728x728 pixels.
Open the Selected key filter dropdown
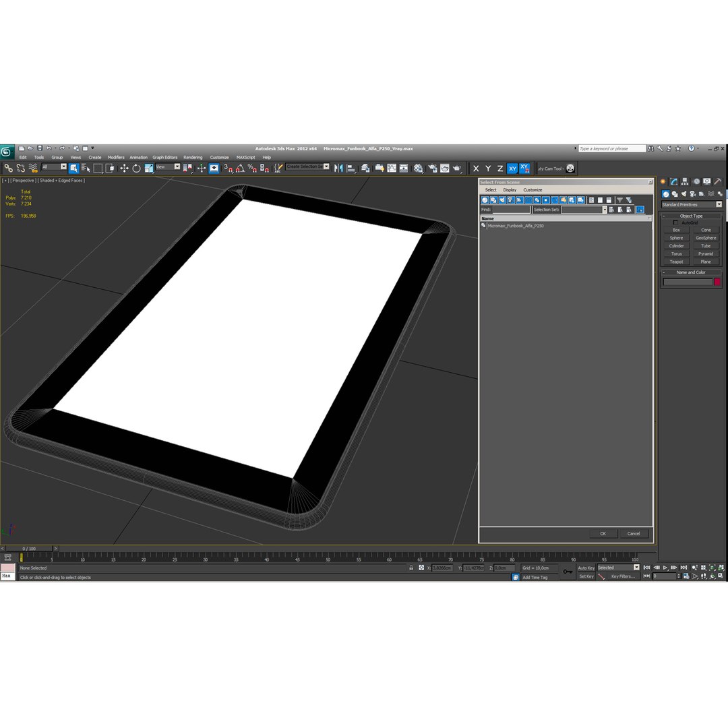[618, 568]
